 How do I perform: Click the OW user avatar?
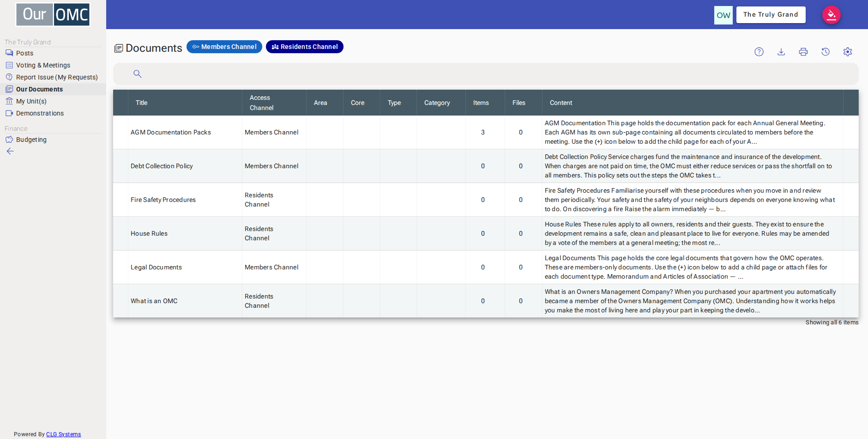click(x=723, y=15)
